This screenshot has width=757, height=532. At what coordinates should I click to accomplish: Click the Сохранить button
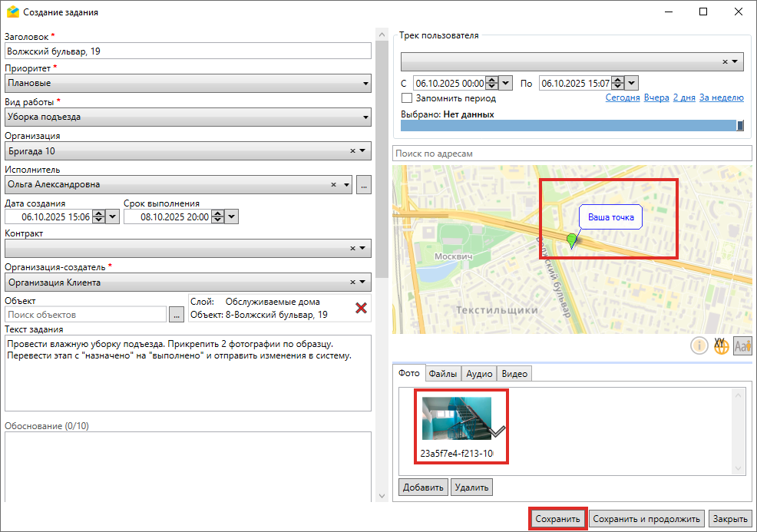tap(558, 519)
